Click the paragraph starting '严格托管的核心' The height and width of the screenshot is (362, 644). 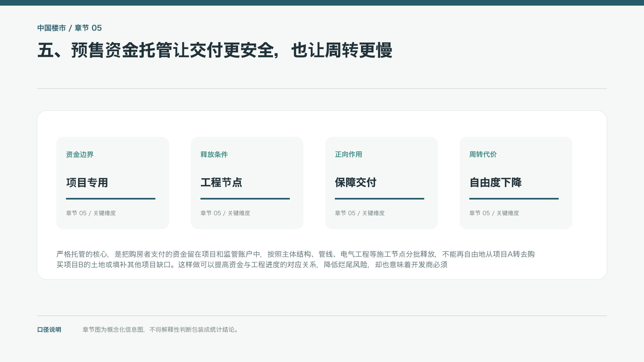(296, 259)
